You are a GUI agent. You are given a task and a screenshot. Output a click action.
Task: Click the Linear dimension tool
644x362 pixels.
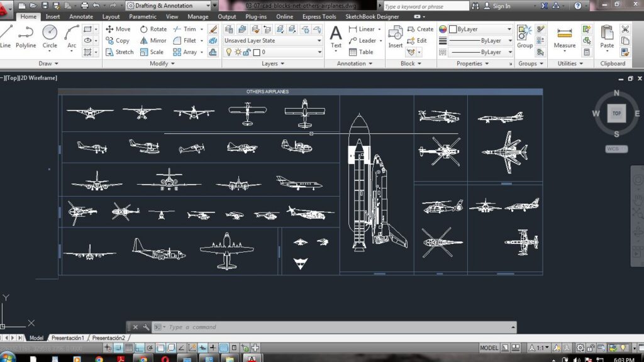point(362,29)
